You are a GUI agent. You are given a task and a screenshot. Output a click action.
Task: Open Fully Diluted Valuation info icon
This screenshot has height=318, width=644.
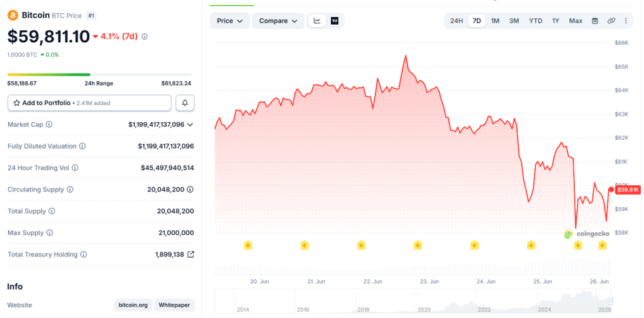(82, 146)
